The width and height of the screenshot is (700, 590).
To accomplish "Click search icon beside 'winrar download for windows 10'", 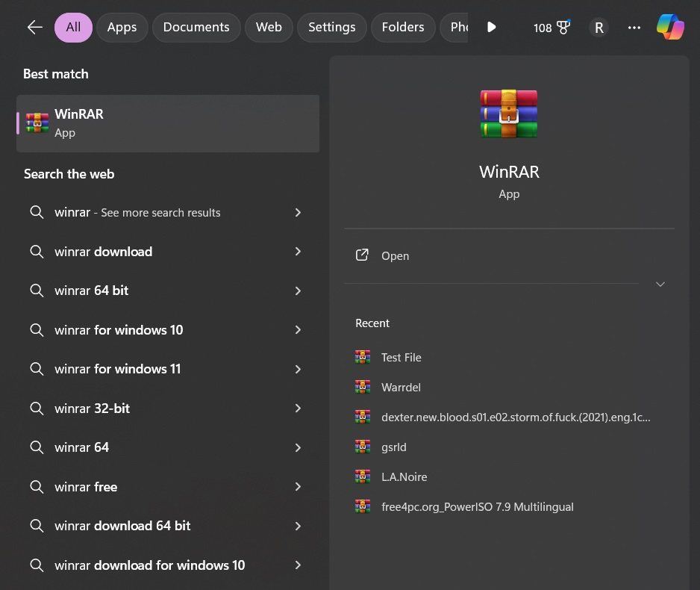I will 37,565.
